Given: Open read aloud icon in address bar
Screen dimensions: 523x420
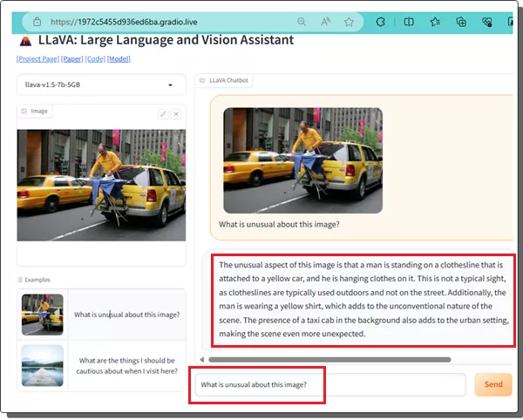Looking at the screenshot, I should [x=325, y=22].
